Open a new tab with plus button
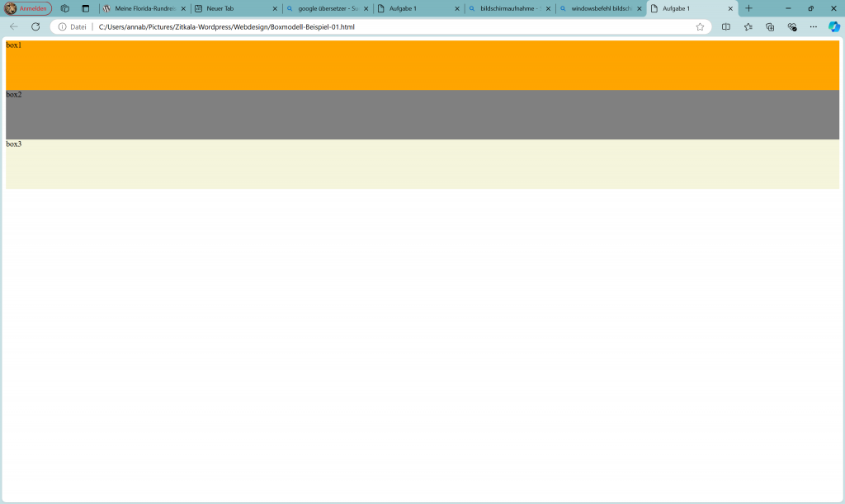This screenshot has width=845, height=504. pos(748,8)
